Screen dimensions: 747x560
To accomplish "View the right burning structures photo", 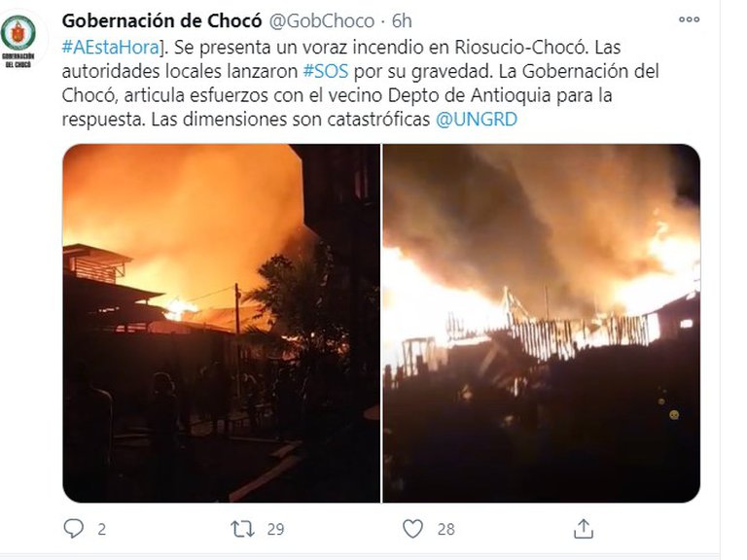I will [x=542, y=324].
